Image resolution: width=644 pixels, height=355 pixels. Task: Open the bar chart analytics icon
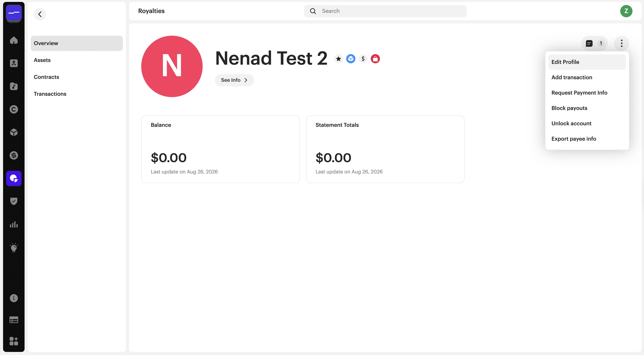[14, 224]
